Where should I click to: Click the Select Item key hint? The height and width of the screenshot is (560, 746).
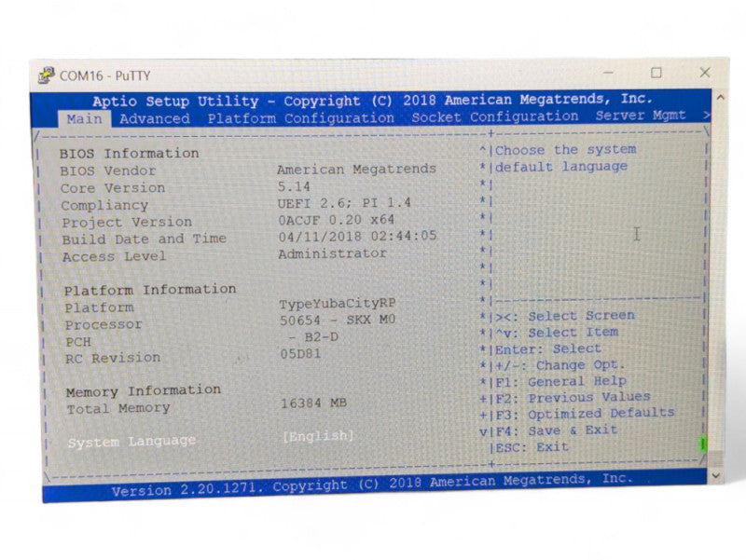click(557, 333)
